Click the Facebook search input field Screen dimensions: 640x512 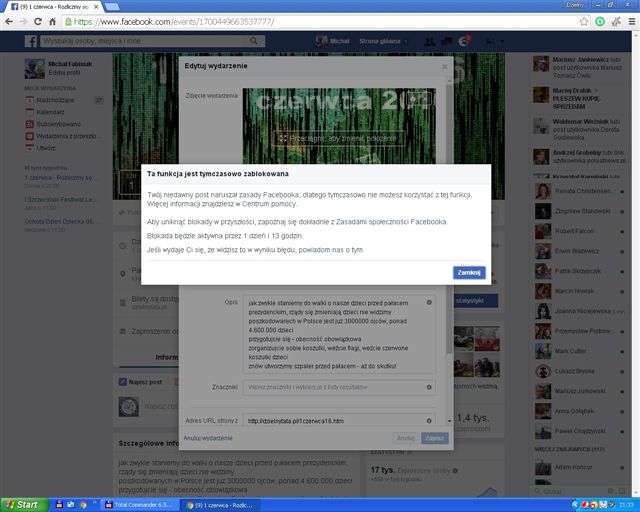click(x=145, y=41)
